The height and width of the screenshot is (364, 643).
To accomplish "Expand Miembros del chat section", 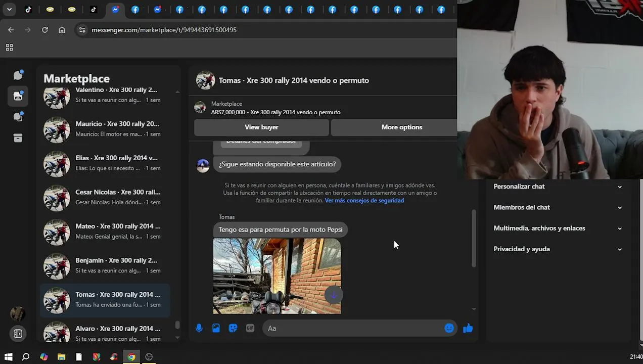I will pos(558,207).
